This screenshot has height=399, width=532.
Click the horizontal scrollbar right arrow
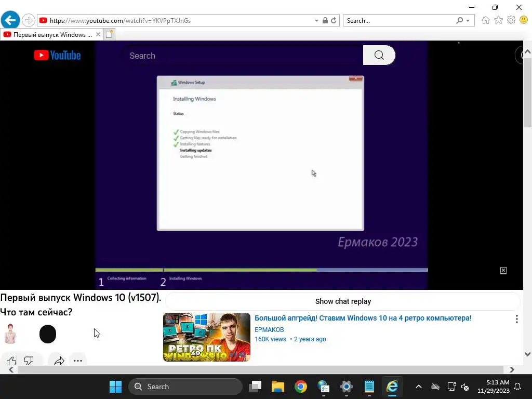pos(512,369)
